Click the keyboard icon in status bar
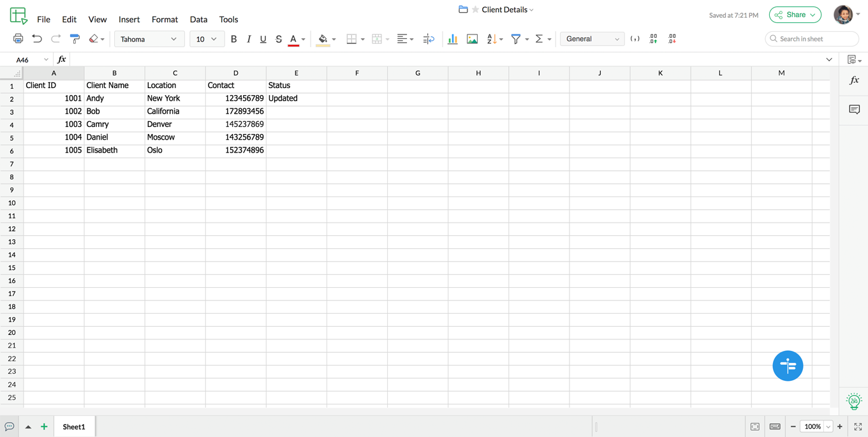The height and width of the screenshot is (437, 868). (x=775, y=427)
